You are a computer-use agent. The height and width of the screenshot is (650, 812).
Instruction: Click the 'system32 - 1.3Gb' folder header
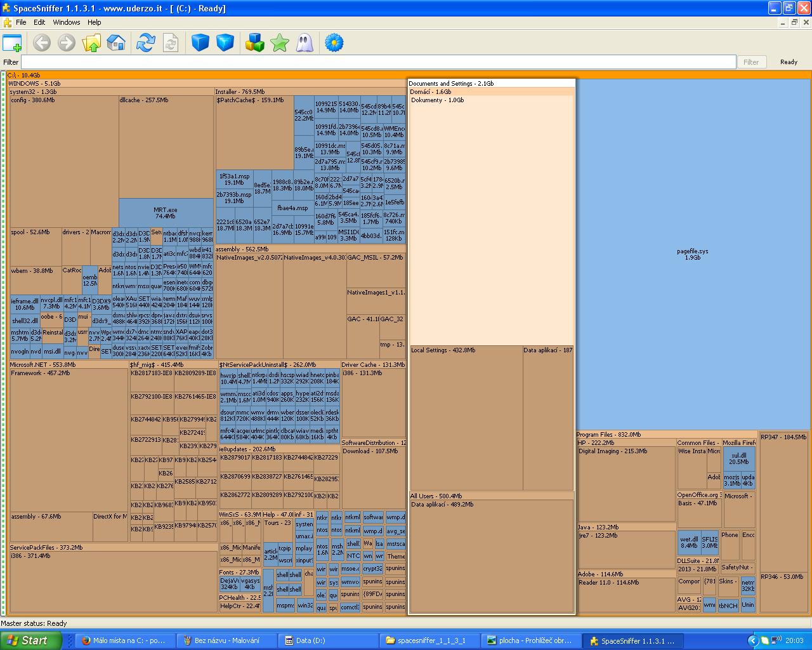tap(112, 92)
